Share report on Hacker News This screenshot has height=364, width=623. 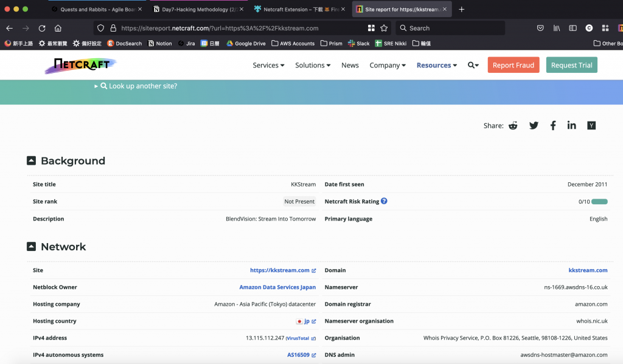[591, 125]
